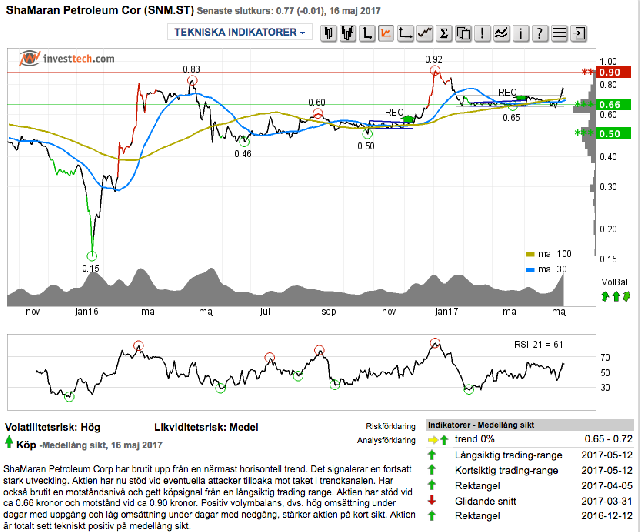Click the 0.15 bottom marker circle
The image size is (640, 532).
coord(92,256)
